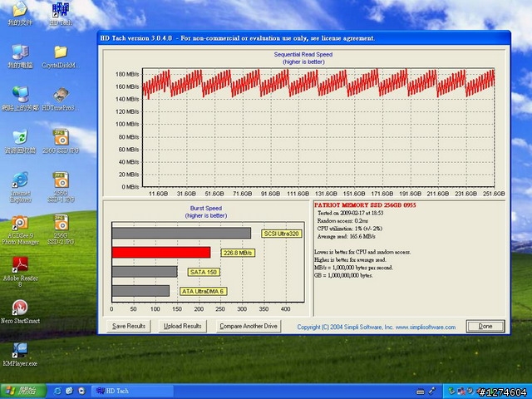Open the 我的文件 desktop folder icon

click(x=20, y=13)
